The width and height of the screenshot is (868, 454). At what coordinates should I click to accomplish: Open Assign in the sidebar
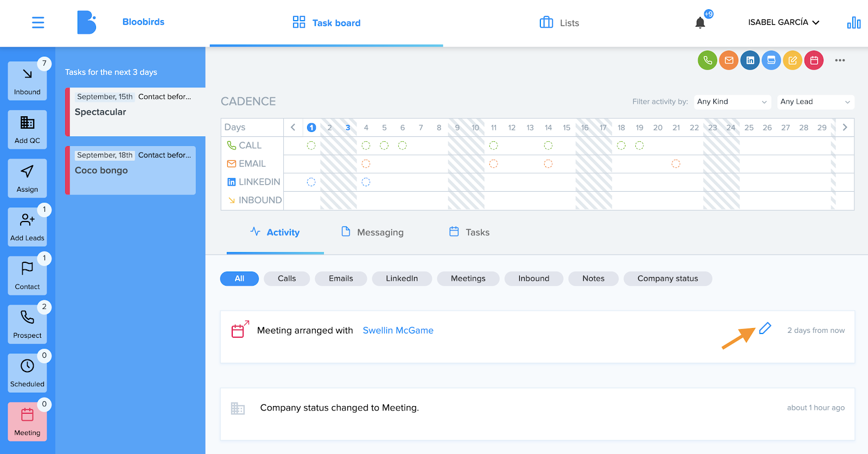click(x=27, y=178)
